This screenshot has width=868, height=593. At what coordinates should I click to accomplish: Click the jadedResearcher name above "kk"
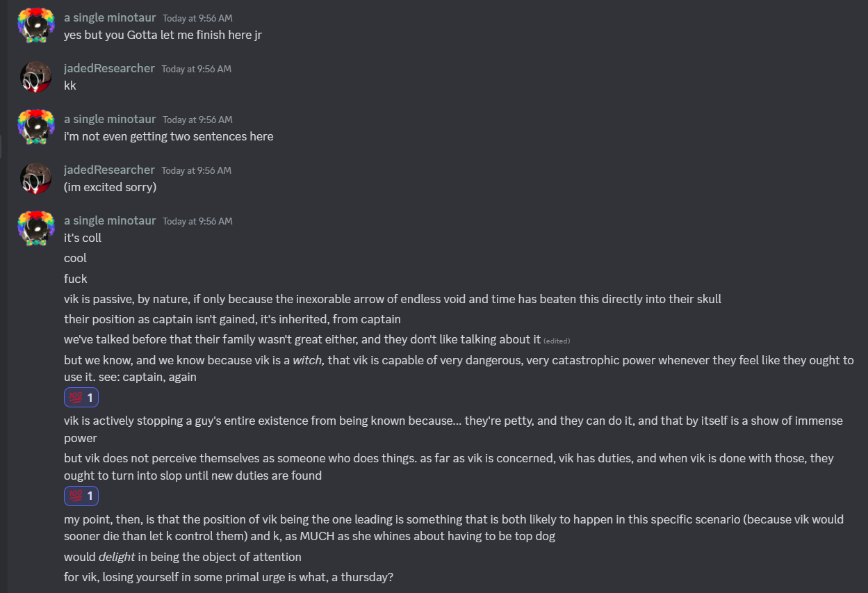(x=109, y=68)
